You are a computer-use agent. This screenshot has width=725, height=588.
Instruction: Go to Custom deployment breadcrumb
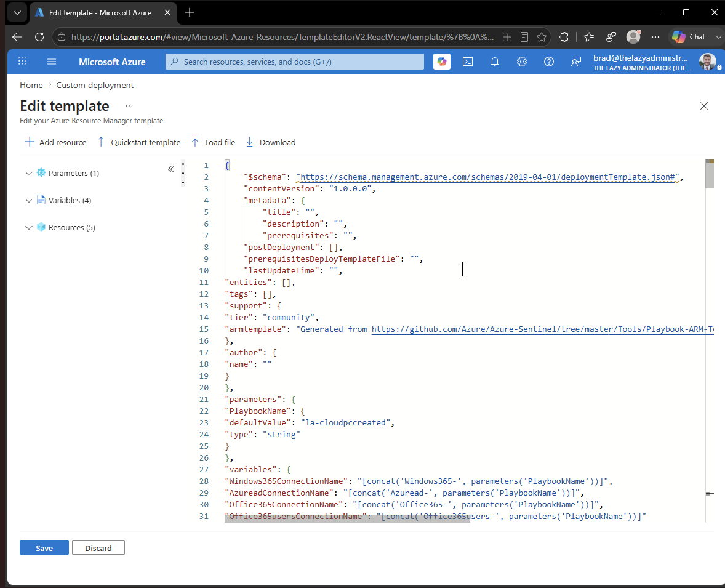95,85
